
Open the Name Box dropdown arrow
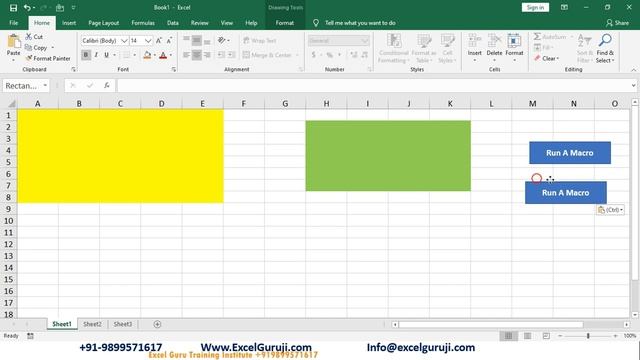point(45,85)
